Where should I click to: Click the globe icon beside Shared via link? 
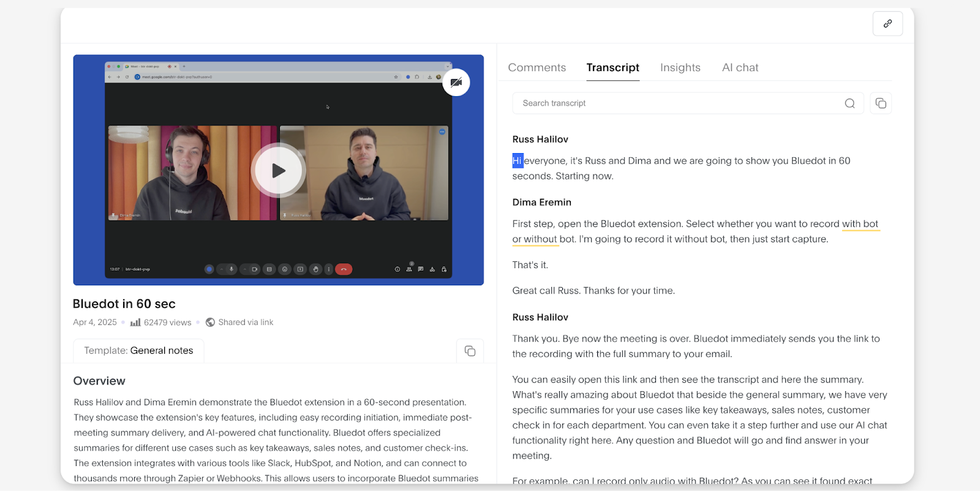pos(210,323)
